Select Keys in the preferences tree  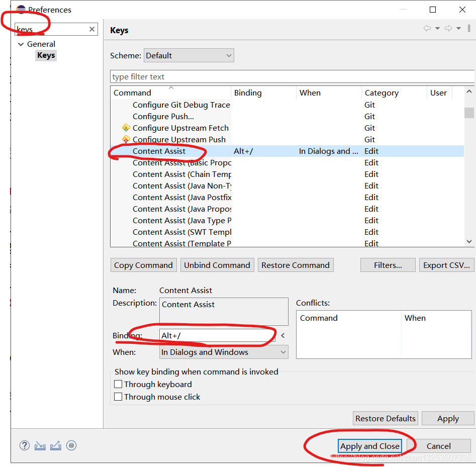pyautogui.click(x=46, y=56)
